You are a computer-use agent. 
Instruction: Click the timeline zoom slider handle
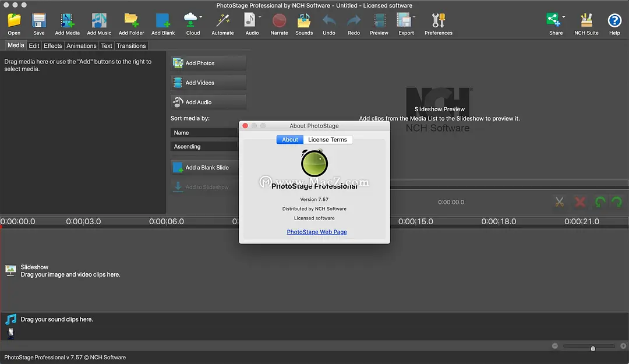coord(593,348)
